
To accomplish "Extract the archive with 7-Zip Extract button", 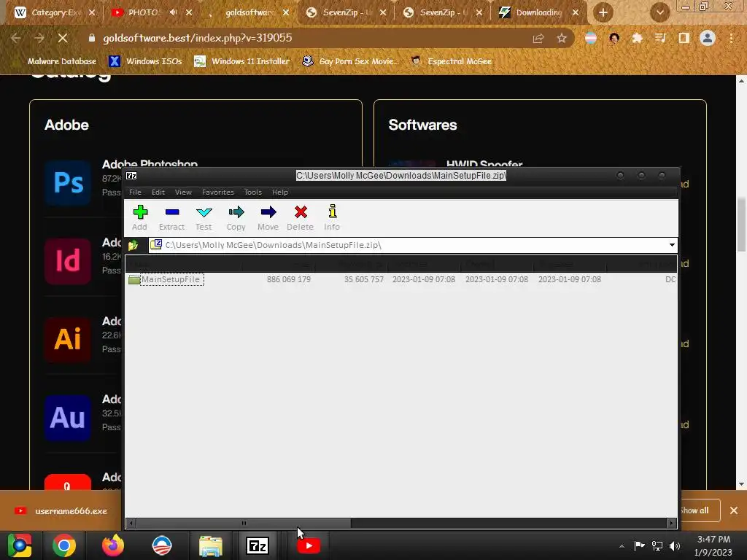I will pyautogui.click(x=171, y=217).
